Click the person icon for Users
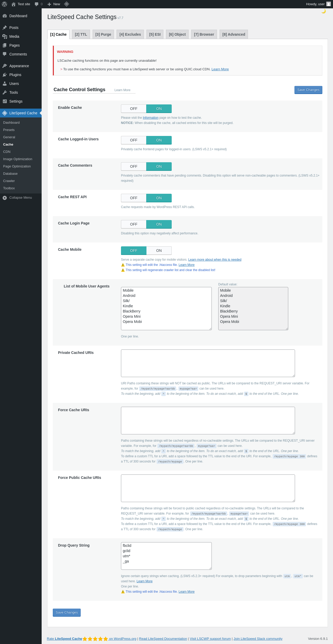 point(5,84)
